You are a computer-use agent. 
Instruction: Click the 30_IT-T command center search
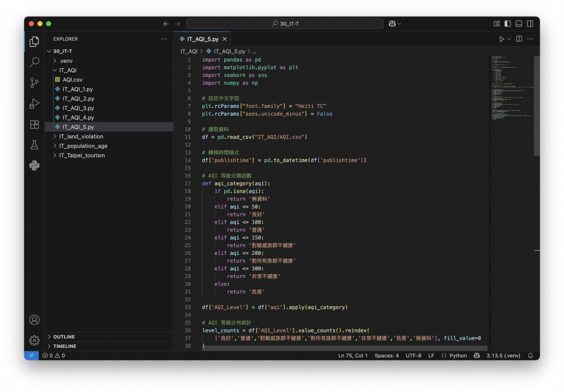pos(285,24)
